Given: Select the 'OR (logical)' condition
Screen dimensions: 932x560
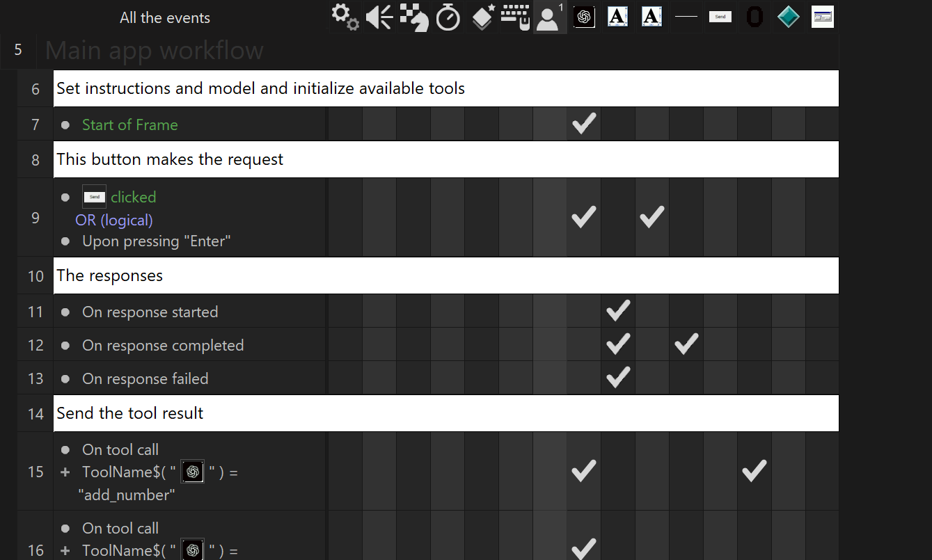Looking at the screenshot, I should (x=114, y=220).
